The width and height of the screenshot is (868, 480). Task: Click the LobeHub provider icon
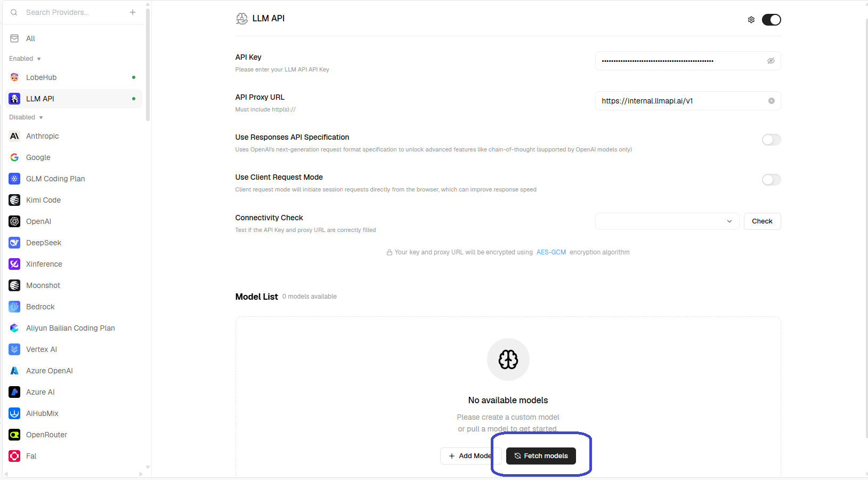tap(14, 77)
